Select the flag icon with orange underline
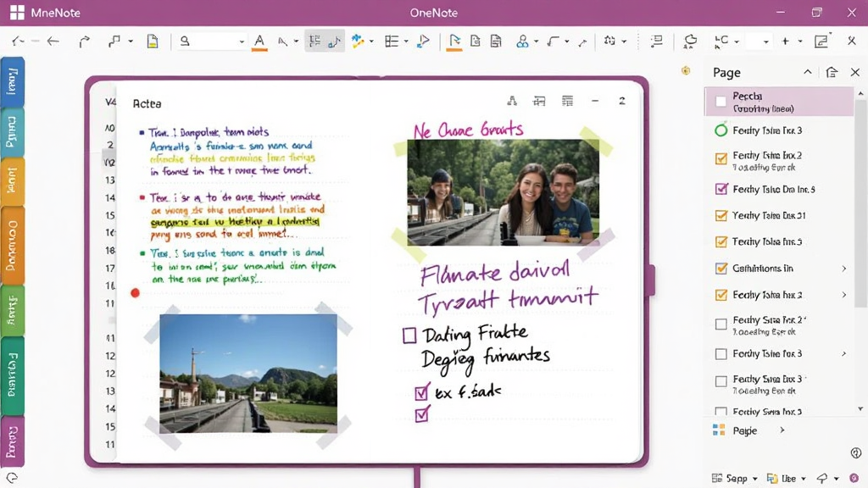 [x=454, y=42]
